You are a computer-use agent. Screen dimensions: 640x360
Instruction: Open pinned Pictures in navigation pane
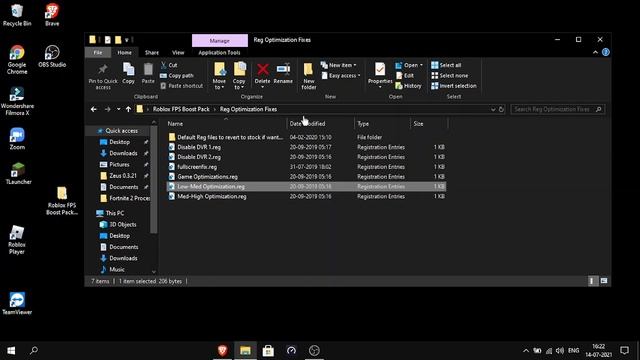[119, 164]
